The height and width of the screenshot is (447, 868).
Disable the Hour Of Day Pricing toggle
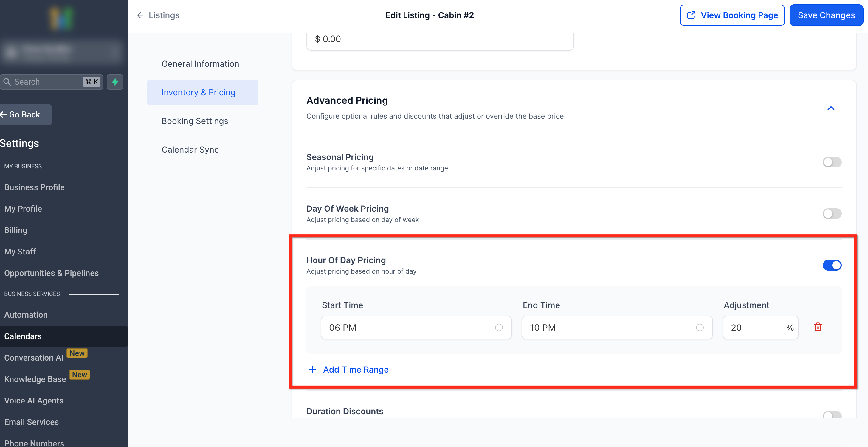[x=832, y=265]
